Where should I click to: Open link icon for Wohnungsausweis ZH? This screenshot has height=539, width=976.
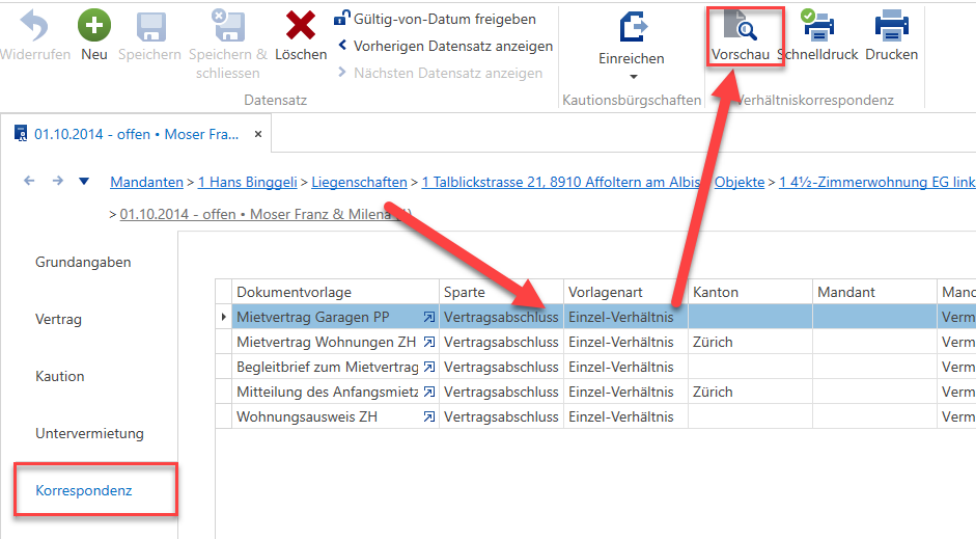[x=429, y=417]
